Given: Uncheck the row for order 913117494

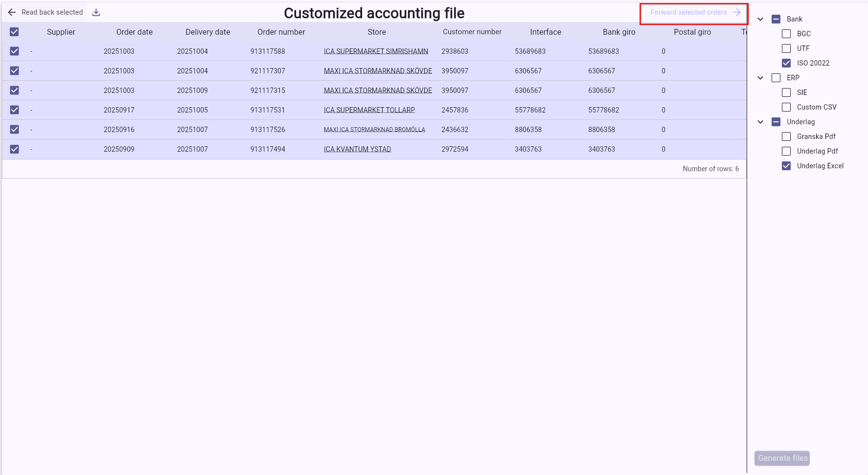Looking at the screenshot, I should point(14,149).
